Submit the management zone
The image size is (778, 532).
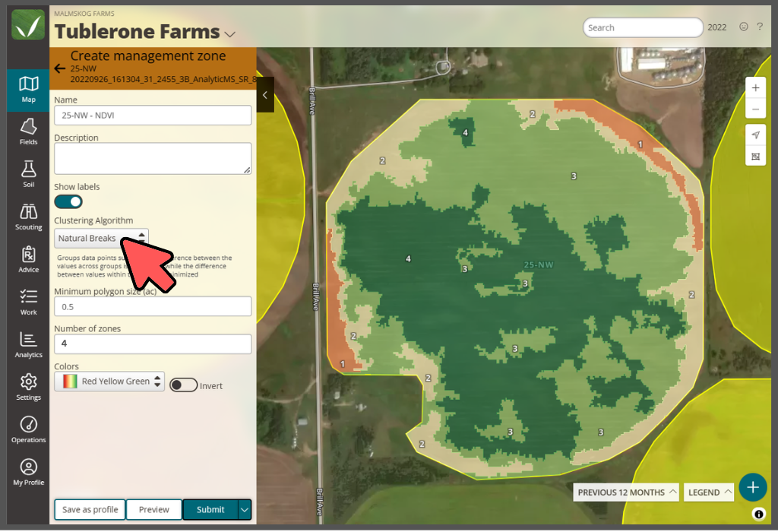(210, 510)
